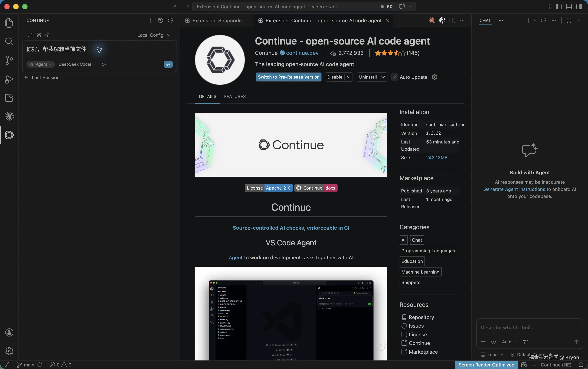
Task: Toggle the primary side bar layout button
Action: click(x=559, y=7)
